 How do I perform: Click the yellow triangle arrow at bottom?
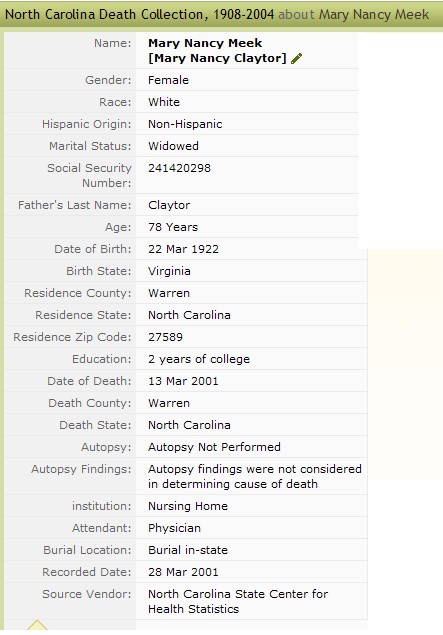coord(37,625)
